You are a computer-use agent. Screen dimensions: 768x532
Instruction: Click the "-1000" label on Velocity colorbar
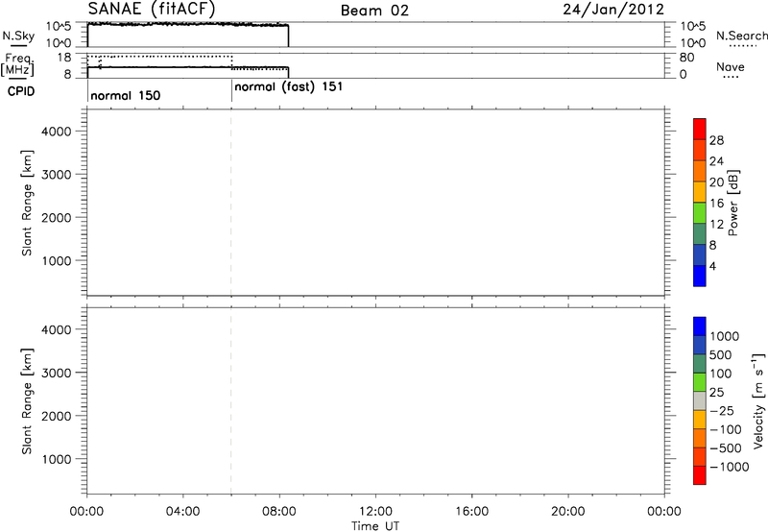(729, 467)
